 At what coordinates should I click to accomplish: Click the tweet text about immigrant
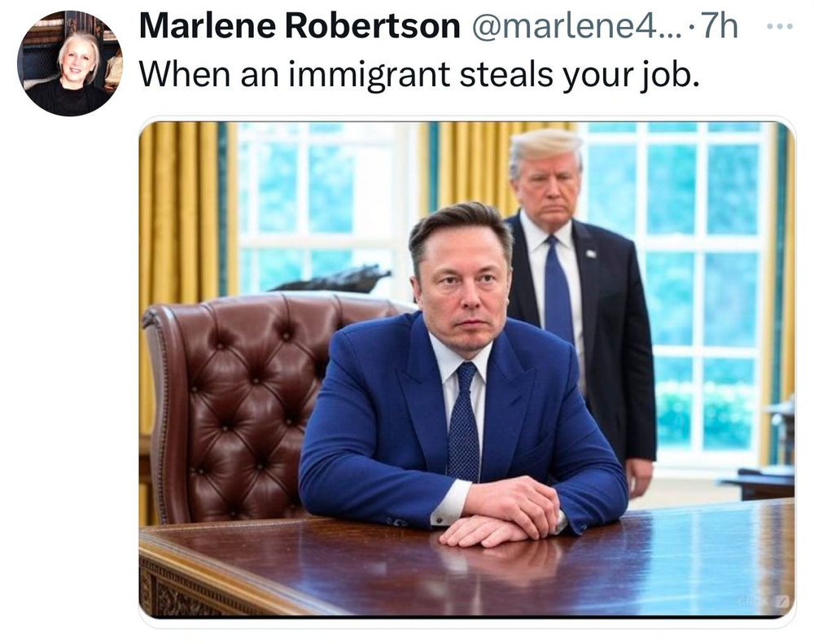[419, 74]
